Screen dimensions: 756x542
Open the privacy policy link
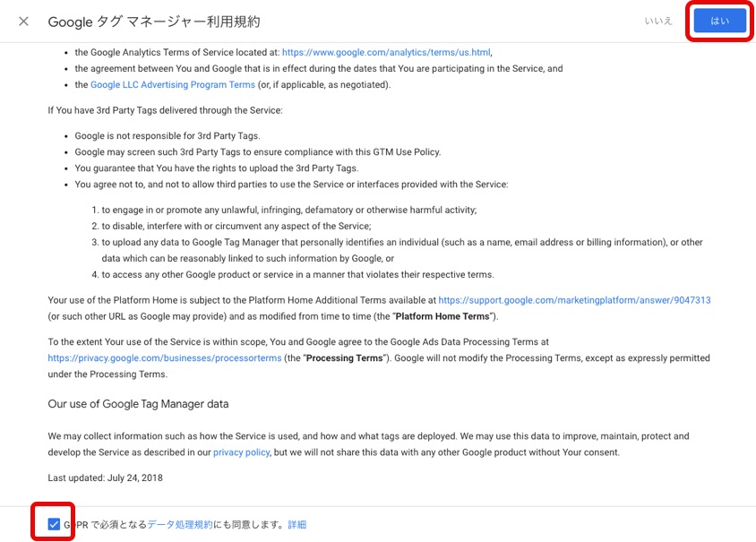241,452
